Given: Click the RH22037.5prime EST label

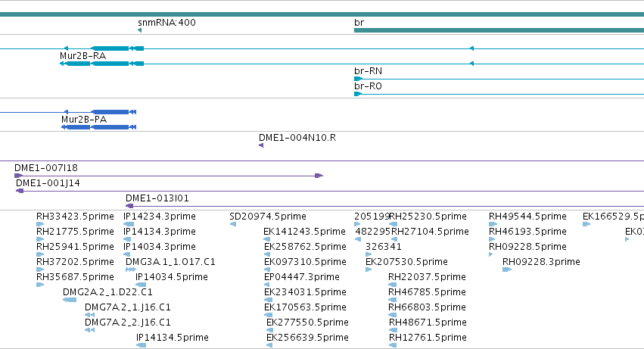Looking at the screenshot, I should click(x=427, y=276).
